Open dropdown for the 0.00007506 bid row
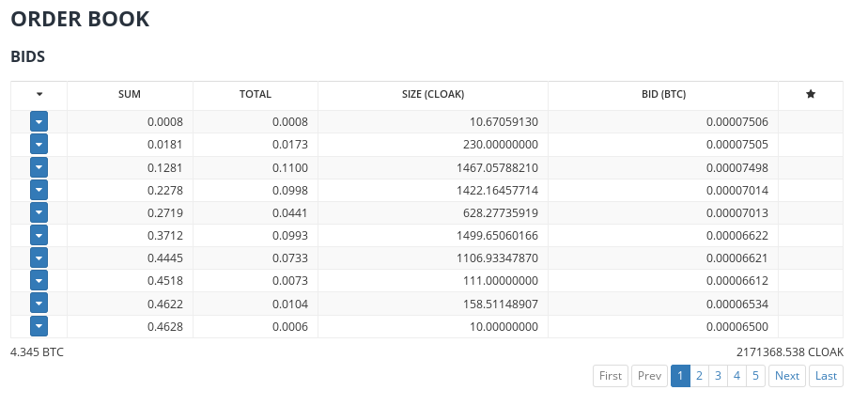The height and width of the screenshot is (406, 868). (39, 121)
